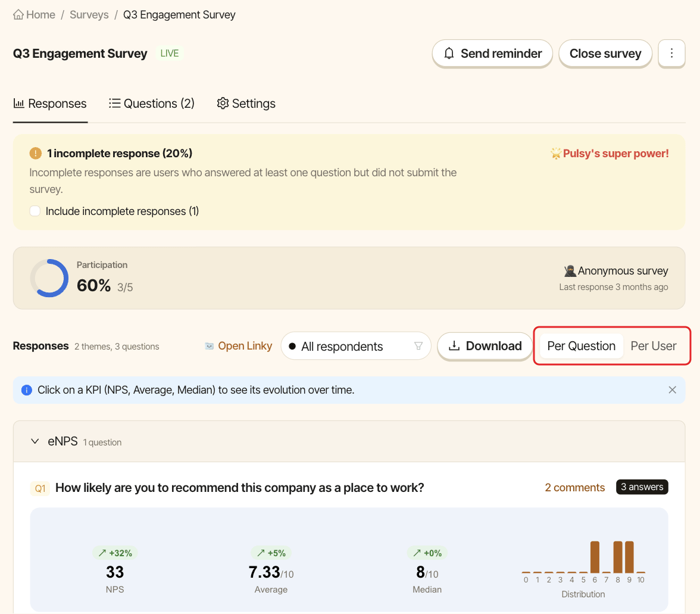Click Close survey button
700x614 pixels.
coord(605,54)
